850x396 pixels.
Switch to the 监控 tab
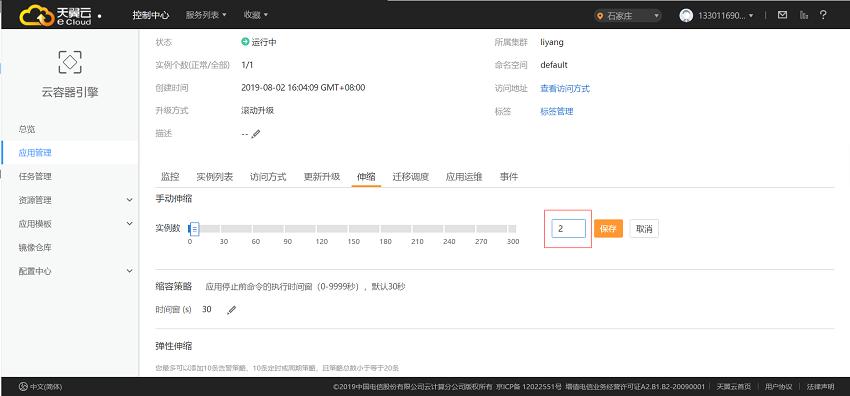tap(170, 177)
